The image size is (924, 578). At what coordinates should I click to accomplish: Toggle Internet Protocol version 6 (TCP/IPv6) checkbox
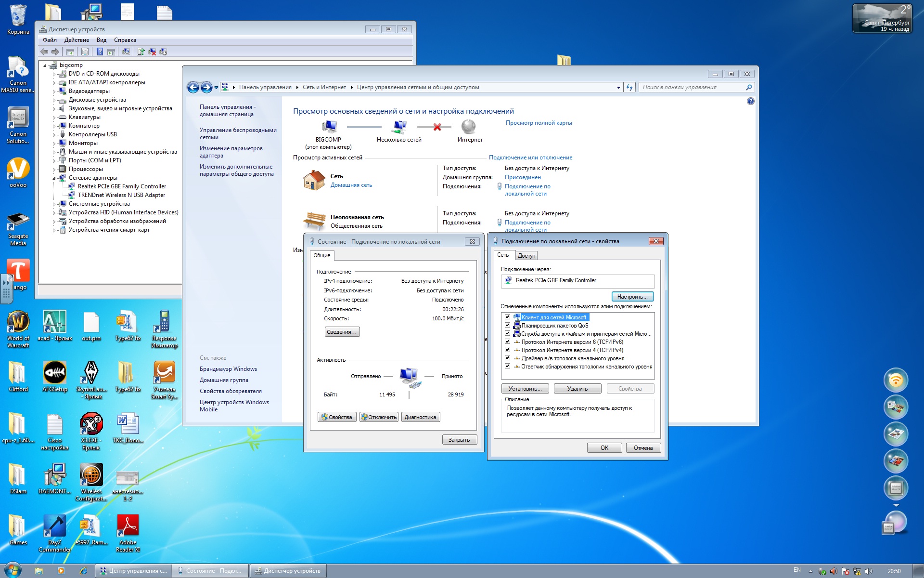point(507,342)
